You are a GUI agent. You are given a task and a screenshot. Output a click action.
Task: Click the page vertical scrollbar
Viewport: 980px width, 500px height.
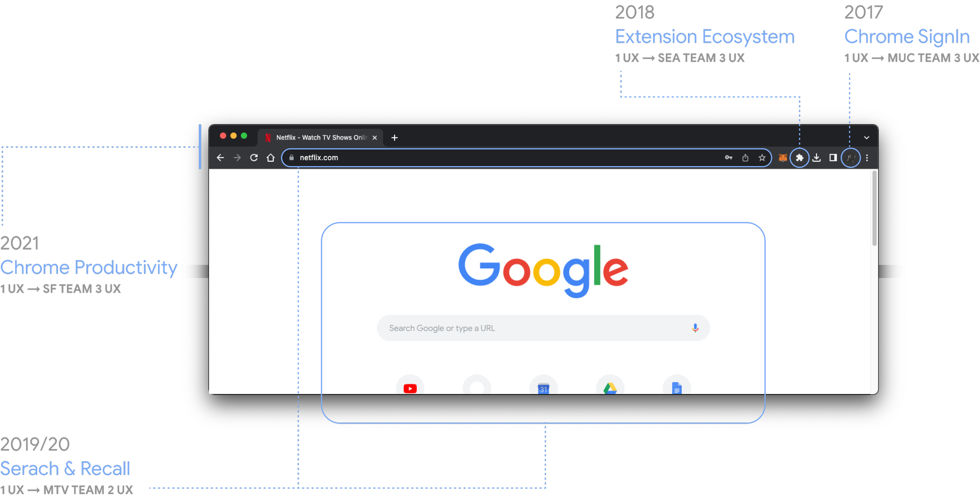pos(874,208)
